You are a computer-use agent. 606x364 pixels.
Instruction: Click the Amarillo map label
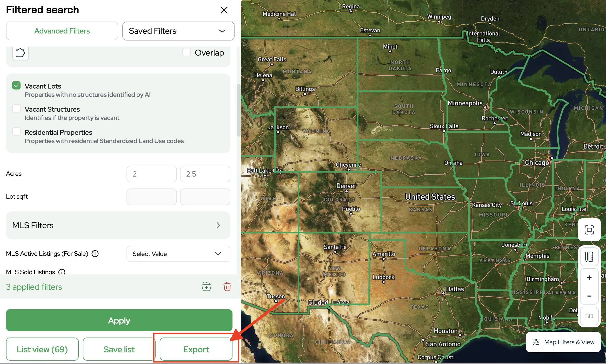[x=384, y=254]
